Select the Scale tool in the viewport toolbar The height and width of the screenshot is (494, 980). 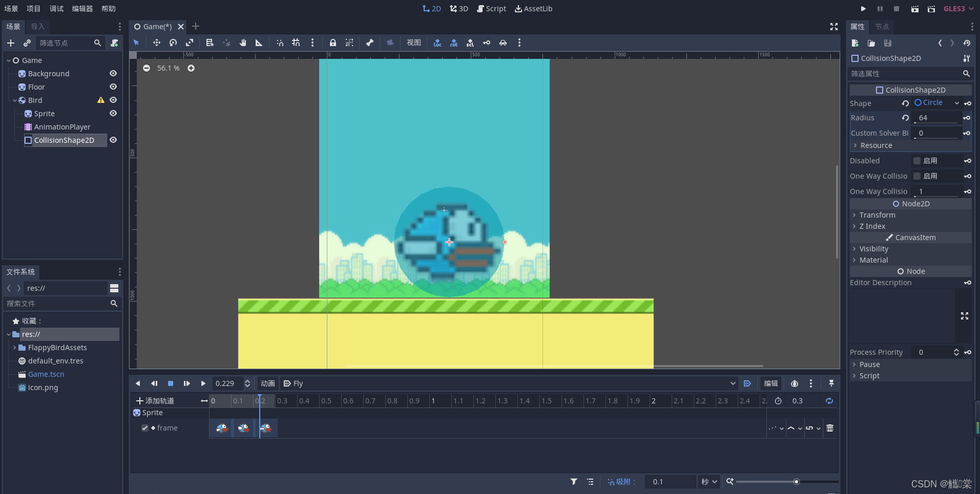190,43
